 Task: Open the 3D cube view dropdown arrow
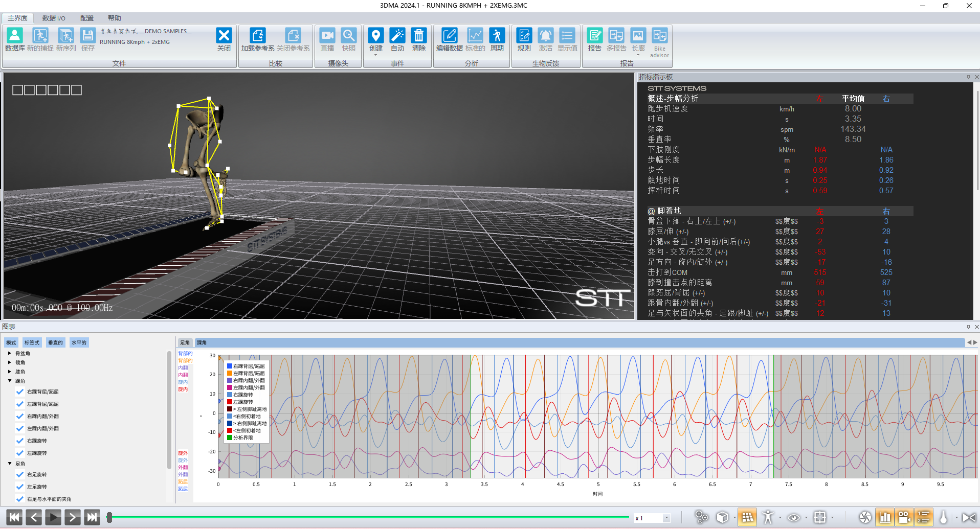pyautogui.click(x=734, y=518)
